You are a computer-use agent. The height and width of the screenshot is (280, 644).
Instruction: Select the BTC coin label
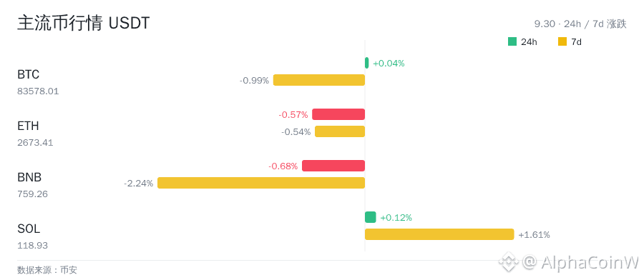29,74
